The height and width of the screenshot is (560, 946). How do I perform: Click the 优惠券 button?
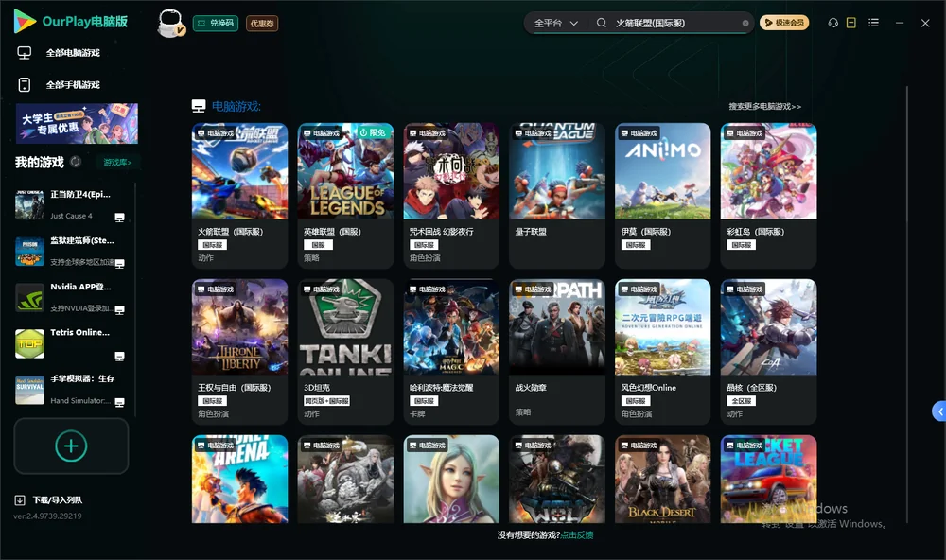262,24
